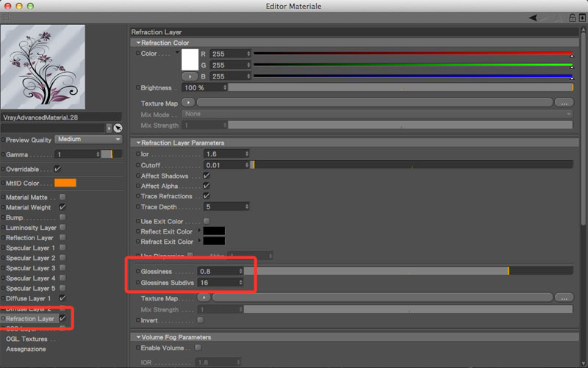Screen dimensions: 588x368
Task: Click the Texture Map browse ellipsis button
Action: tap(564, 103)
